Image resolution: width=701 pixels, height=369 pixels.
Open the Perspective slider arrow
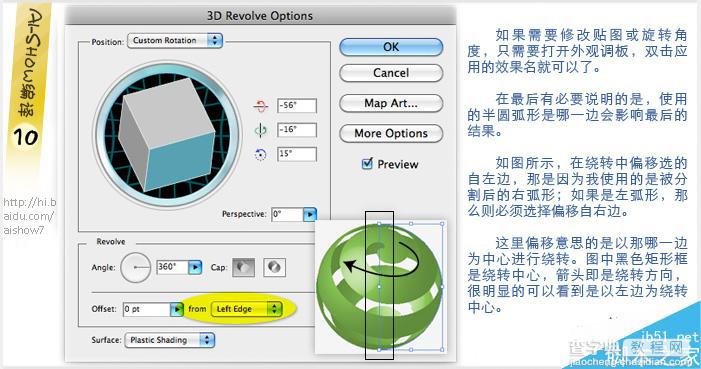(310, 214)
